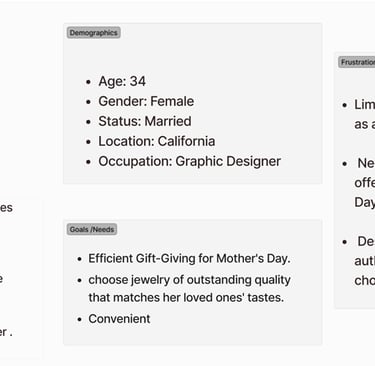Select the 'Gender: Female' bullet item
This screenshot has width=375, height=366.
[146, 101]
